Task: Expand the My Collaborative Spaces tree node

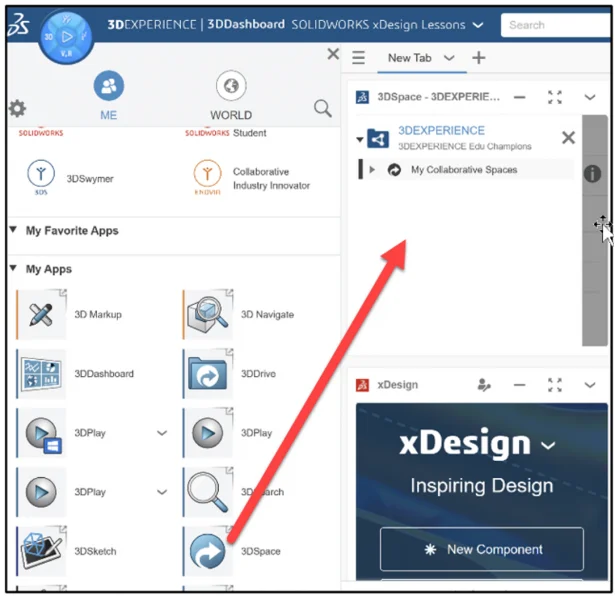Action: point(373,170)
